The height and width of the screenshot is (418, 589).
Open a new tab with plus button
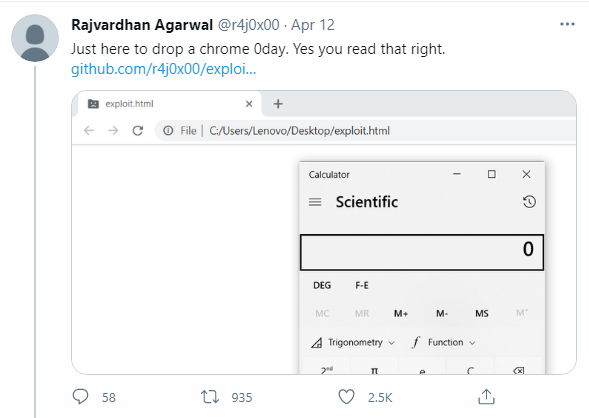(278, 104)
